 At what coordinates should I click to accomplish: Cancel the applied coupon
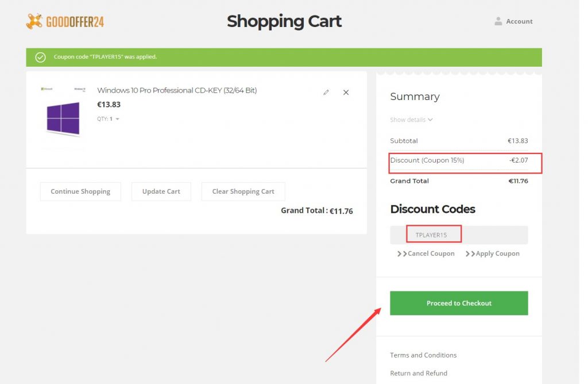pyautogui.click(x=426, y=254)
